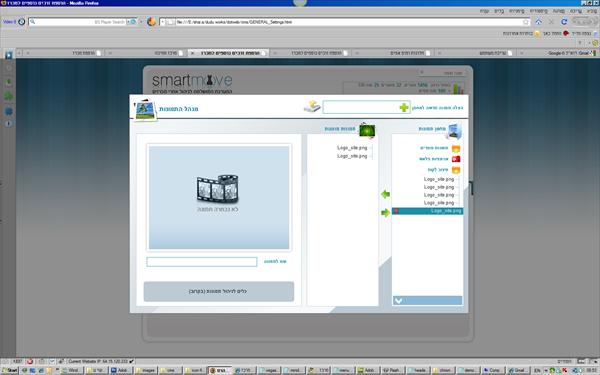Open the קובץ (File) menu

[592, 11]
